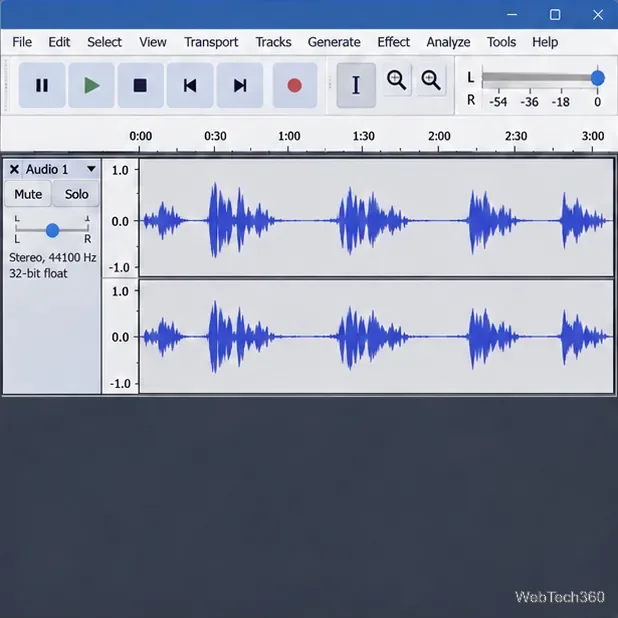Click the -18 label on the meter
618x618 pixels.
point(560,102)
